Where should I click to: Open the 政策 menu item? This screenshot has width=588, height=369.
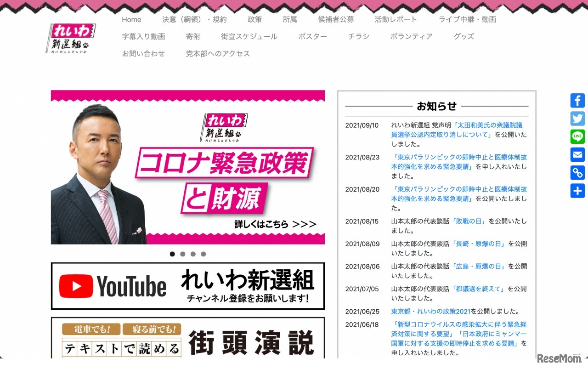tap(254, 19)
